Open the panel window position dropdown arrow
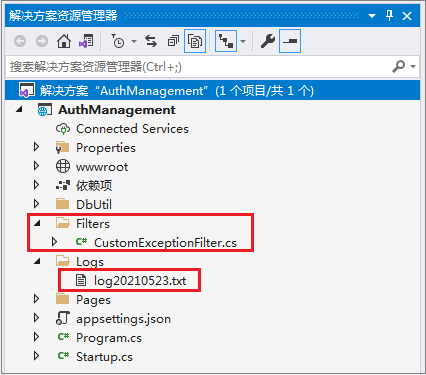The image size is (426, 375). [372, 16]
